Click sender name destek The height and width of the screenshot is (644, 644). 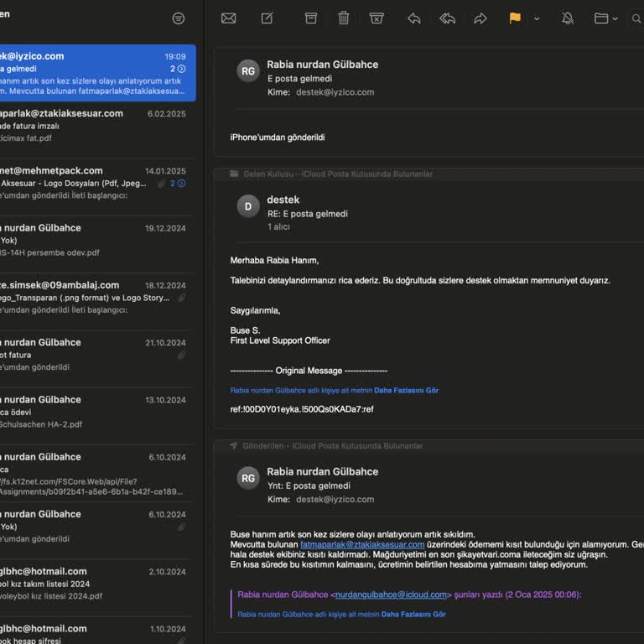click(x=283, y=200)
